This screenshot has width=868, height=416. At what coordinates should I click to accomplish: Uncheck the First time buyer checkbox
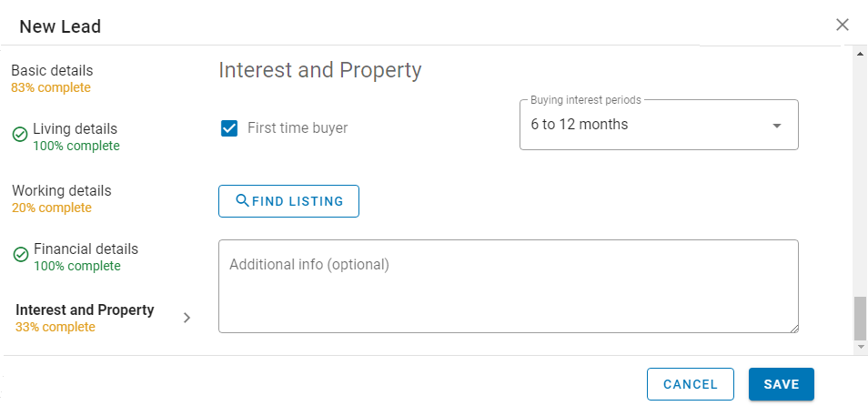pyautogui.click(x=229, y=128)
